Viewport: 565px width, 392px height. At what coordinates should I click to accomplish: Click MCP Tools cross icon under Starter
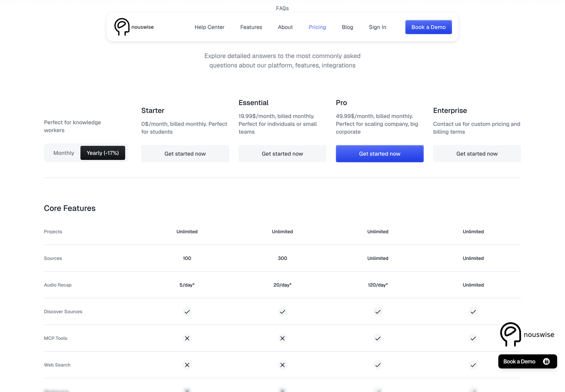[x=187, y=338]
